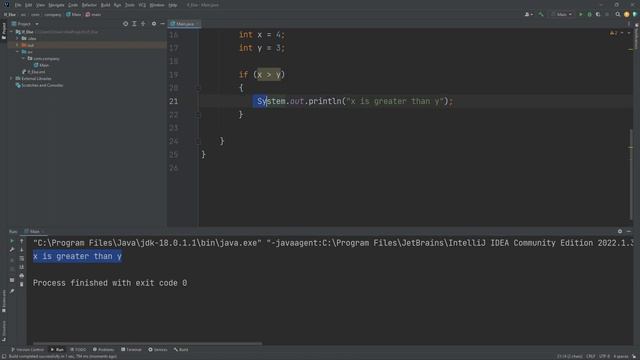Open the Refactor menu
Image resolution: width=640 pixels, height=360 pixels.
coord(89,5)
